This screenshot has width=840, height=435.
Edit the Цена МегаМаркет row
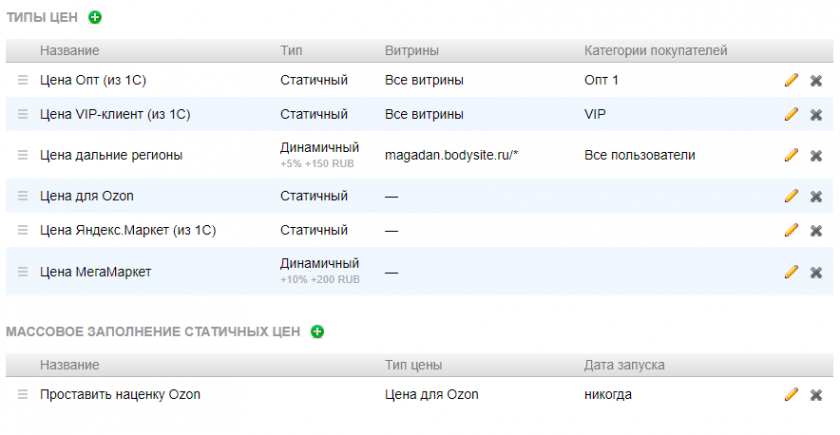coord(791,272)
